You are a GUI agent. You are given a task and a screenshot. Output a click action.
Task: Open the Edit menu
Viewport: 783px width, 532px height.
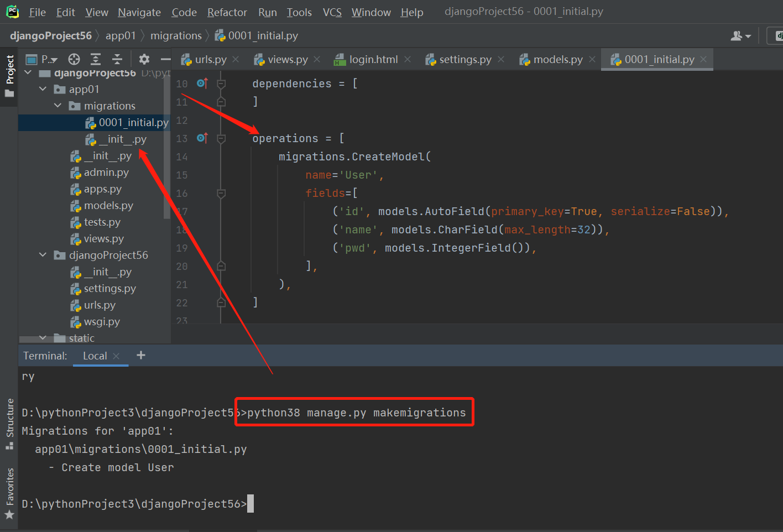coord(66,12)
